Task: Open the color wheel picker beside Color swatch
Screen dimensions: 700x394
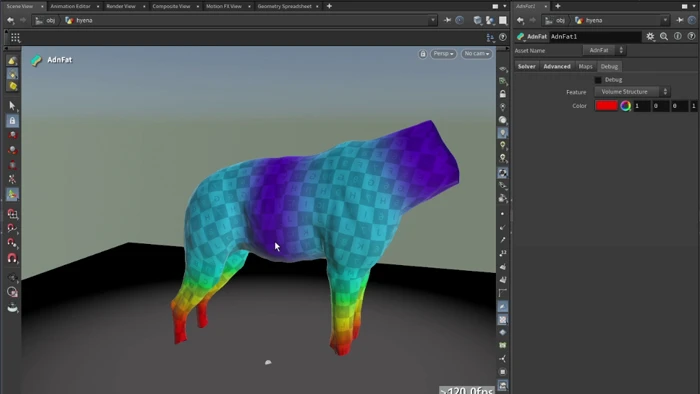Action: pos(625,106)
